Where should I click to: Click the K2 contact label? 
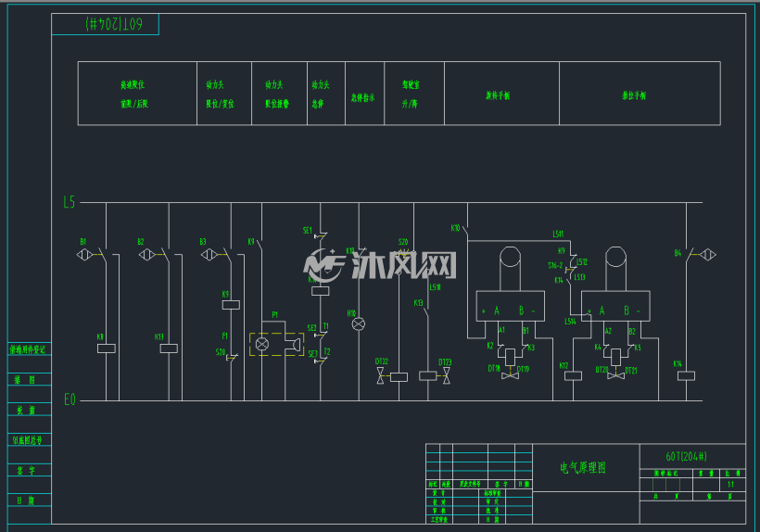point(490,345)
